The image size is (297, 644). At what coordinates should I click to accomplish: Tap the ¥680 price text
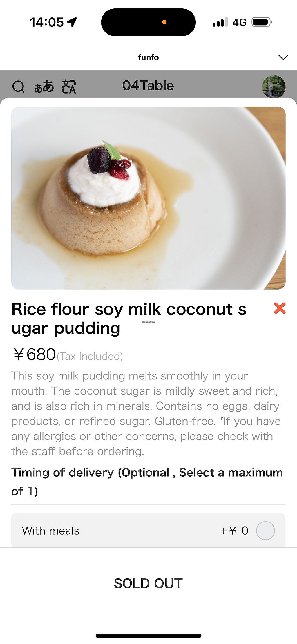click(x=35, y=354)
